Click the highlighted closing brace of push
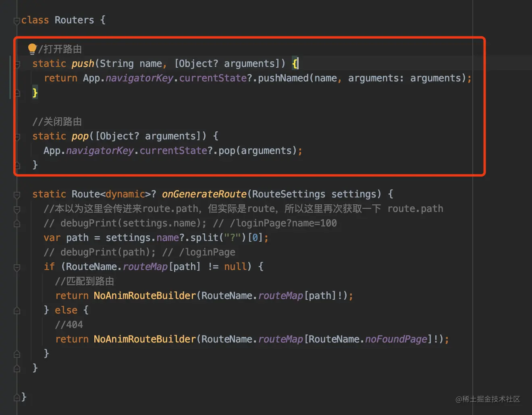 pos(35,93)
